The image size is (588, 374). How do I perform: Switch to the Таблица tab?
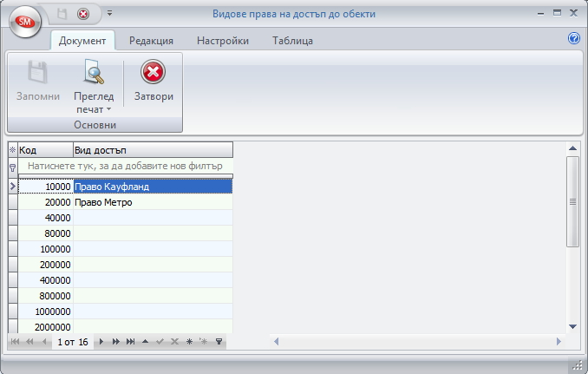(292, 41)
